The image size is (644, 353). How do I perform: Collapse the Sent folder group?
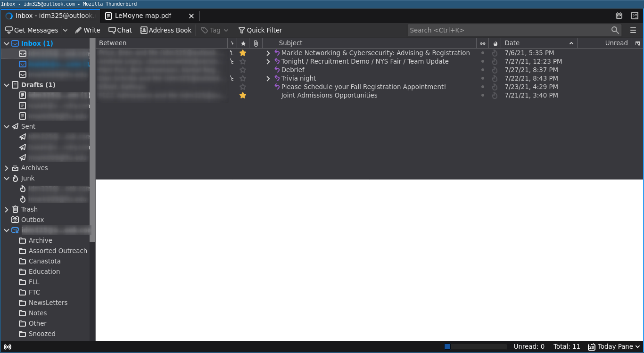(x=7, y=126)
